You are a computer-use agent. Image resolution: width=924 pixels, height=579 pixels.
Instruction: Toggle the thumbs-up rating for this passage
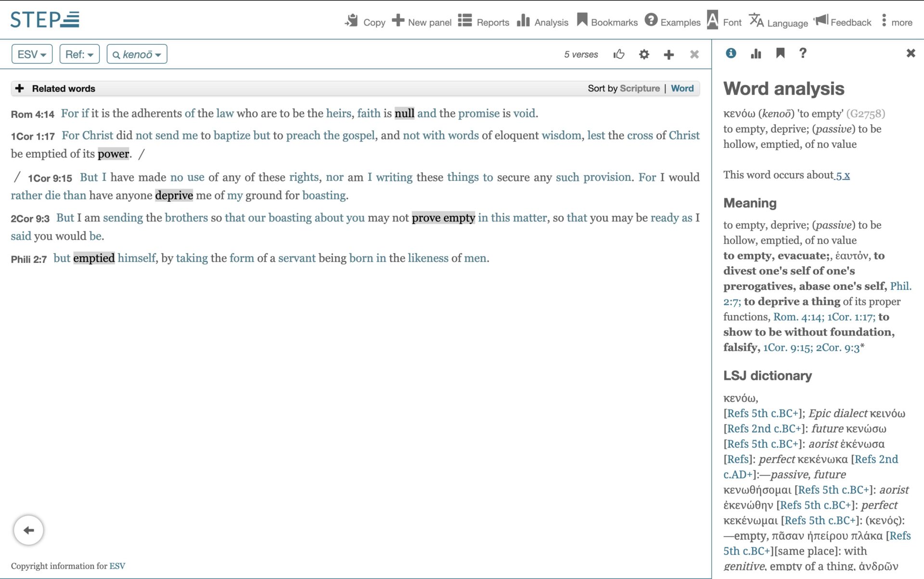coord(618,54)
